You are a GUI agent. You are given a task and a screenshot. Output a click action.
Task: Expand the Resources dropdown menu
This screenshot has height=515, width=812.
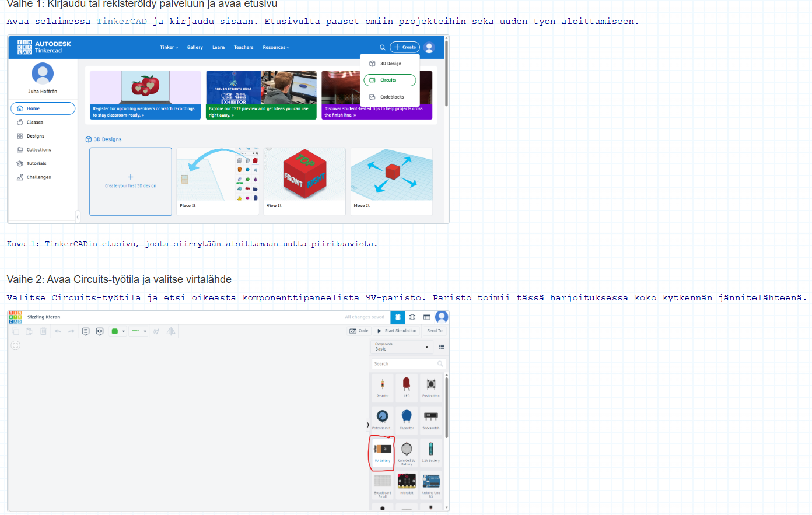coord(276,47)
